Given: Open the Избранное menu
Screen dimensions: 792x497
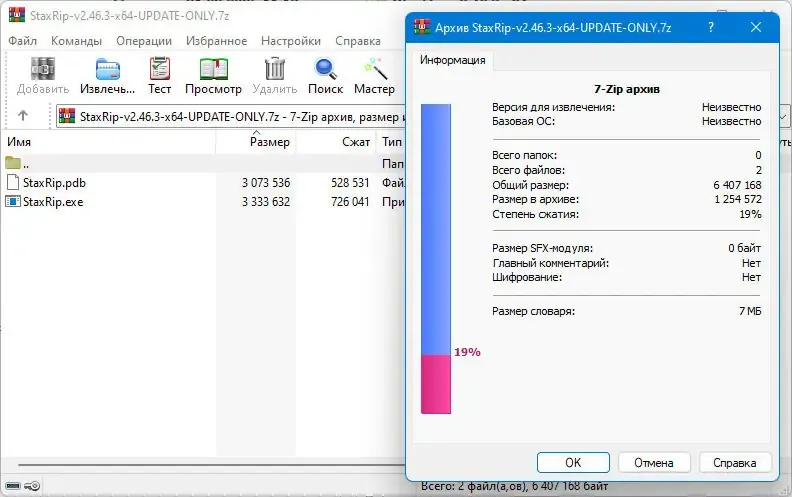Looking at the screenshot, I should click(216, 41).
